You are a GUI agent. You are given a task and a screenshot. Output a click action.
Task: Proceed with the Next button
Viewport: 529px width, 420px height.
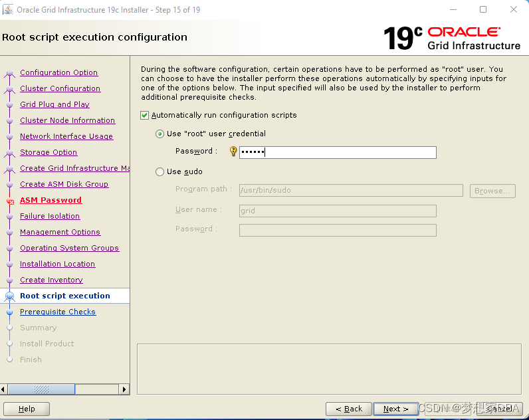coord(395,409)
